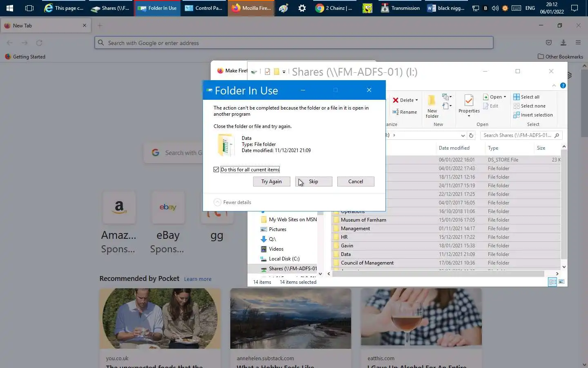Open the Paint palette taskbar icon
This screenshot has width=588, height=368.
pos(283,8)
